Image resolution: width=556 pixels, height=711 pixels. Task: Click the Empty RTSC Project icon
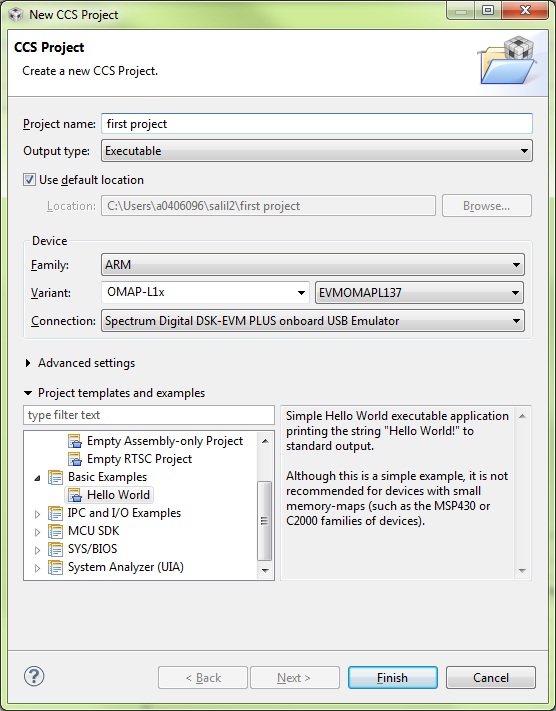[x=74, y=459]
